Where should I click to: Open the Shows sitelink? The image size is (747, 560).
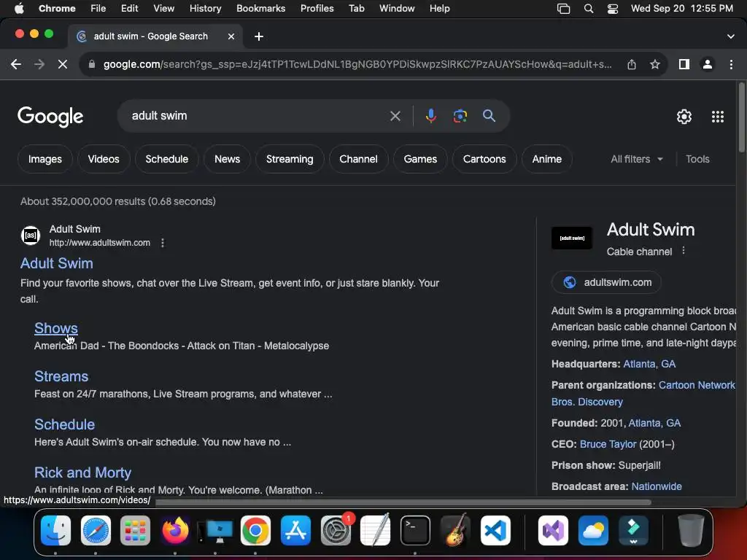pyautogui.click(x=55, y=328)
